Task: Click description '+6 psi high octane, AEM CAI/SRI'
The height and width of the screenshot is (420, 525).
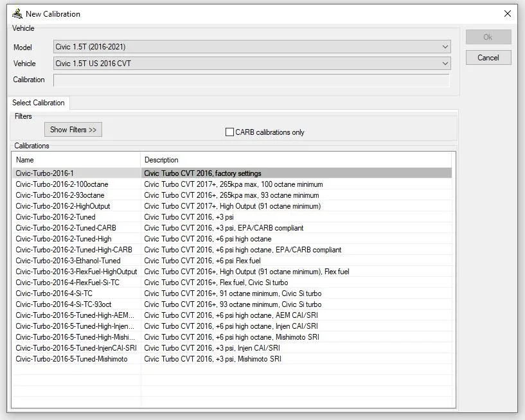Action: tap(267, 315)
